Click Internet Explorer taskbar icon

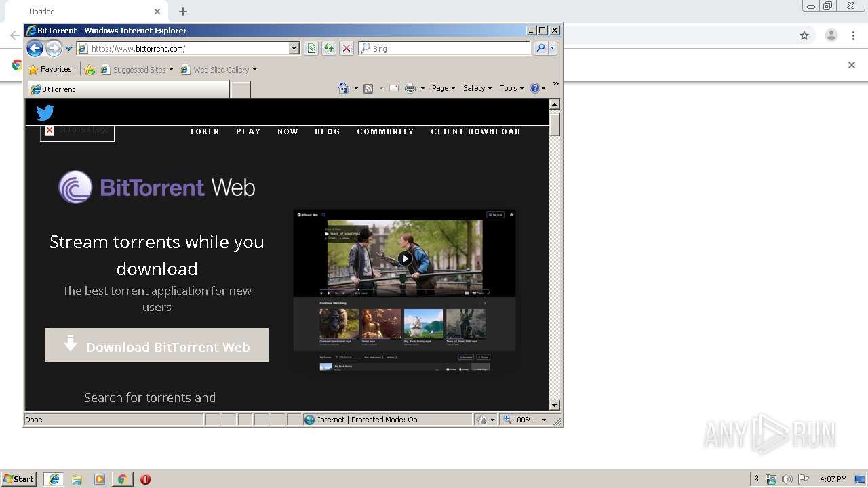pos(54,479)
